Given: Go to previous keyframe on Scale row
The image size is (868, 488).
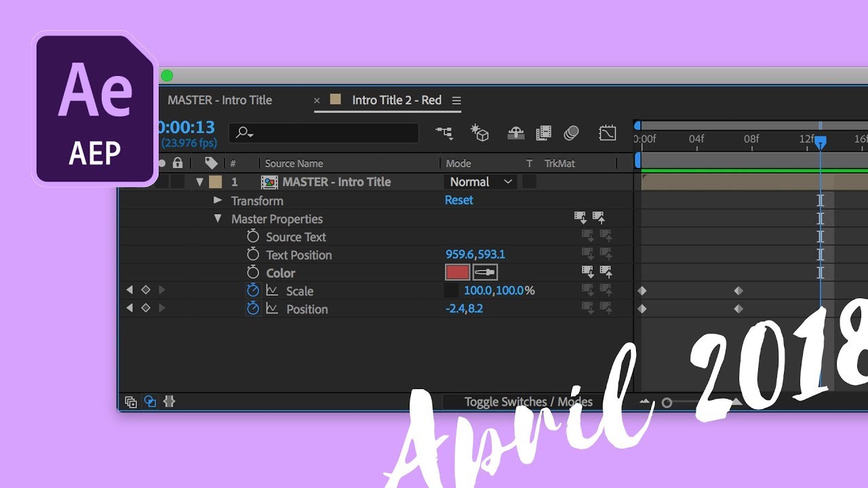Looking at the screenshot, I should 130,290.
